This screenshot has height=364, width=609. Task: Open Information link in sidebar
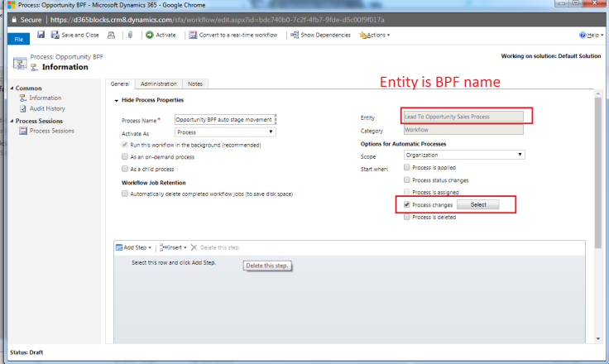click(x=45, y=98)
